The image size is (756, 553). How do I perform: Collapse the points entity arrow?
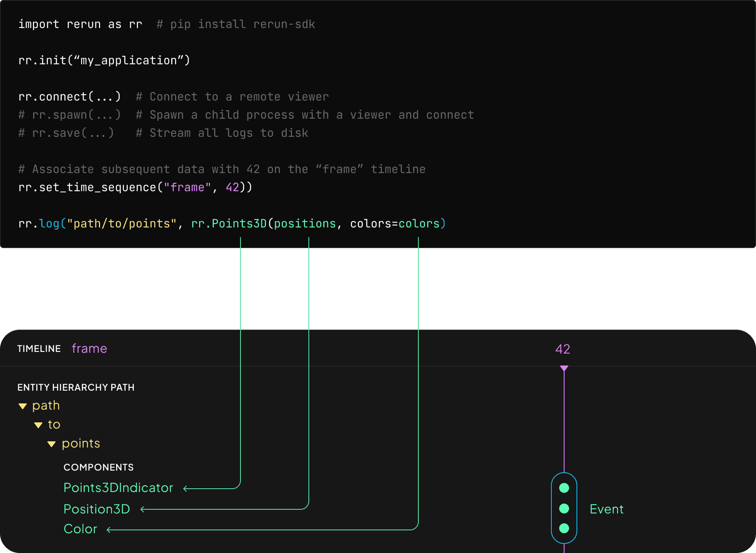[x=51, y=444]
